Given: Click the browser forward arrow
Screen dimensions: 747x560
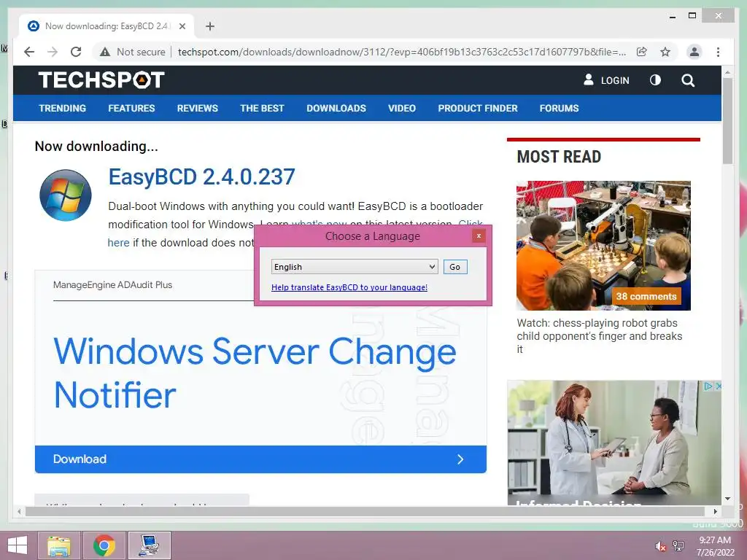Looking at the screenshot, I should click(53, 52).
